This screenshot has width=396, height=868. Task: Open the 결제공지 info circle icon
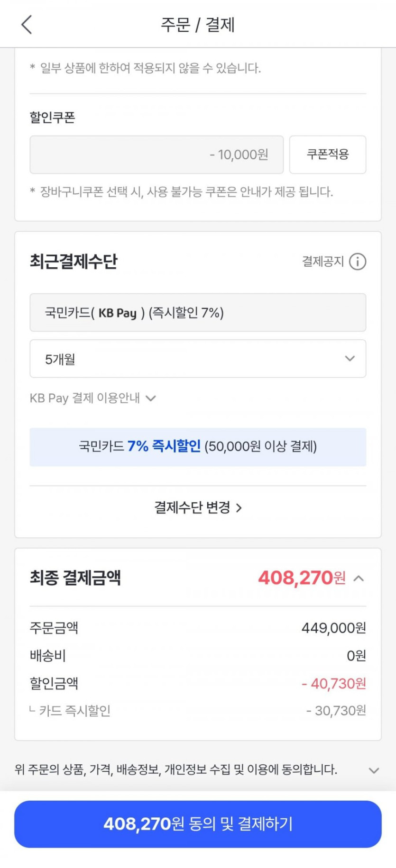[x=358, y=262]
